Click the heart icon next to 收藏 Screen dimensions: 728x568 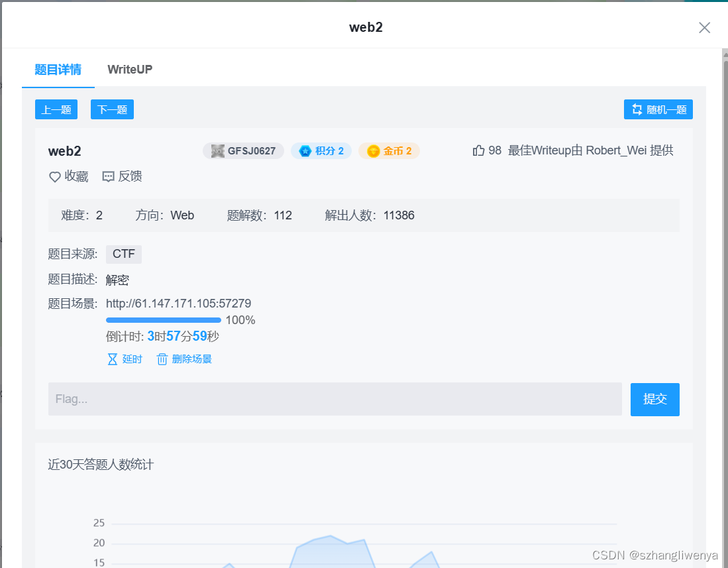coord(54,176)
